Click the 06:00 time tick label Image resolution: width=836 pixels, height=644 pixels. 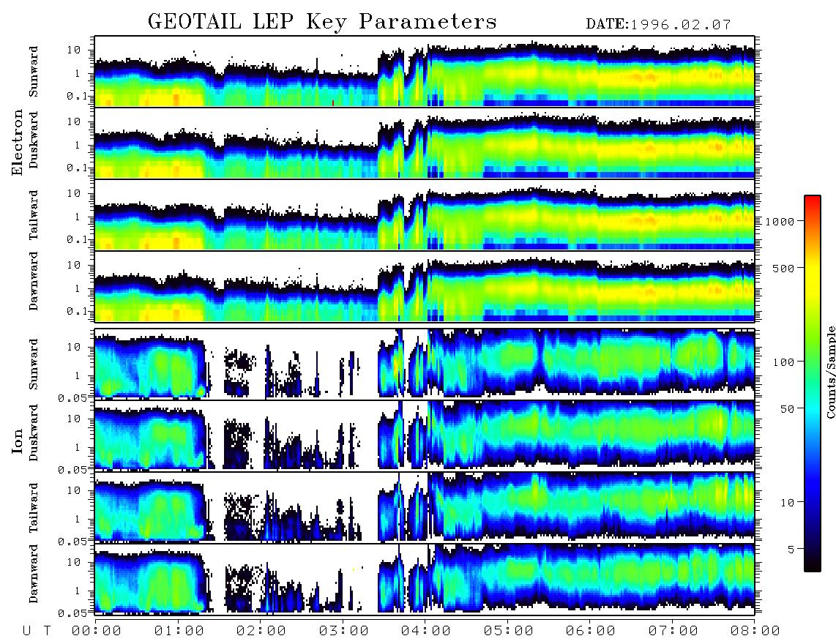click(x=591, y=631)
